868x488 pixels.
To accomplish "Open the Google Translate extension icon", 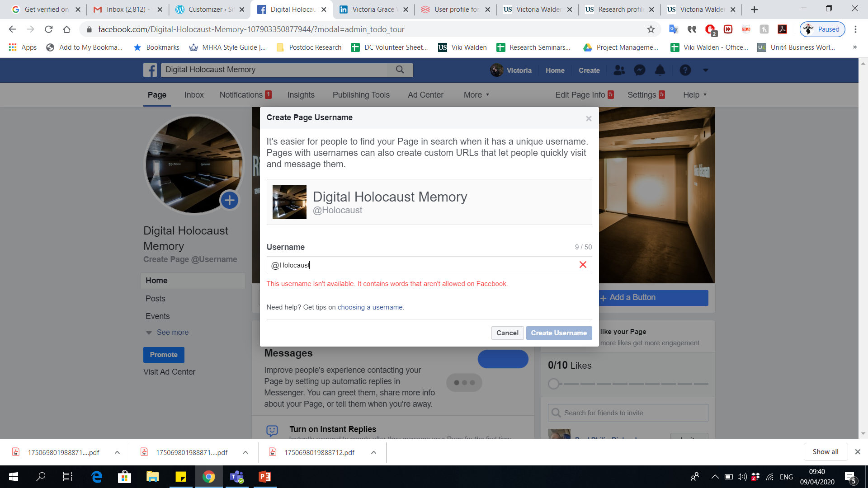I will coord(674,29).
